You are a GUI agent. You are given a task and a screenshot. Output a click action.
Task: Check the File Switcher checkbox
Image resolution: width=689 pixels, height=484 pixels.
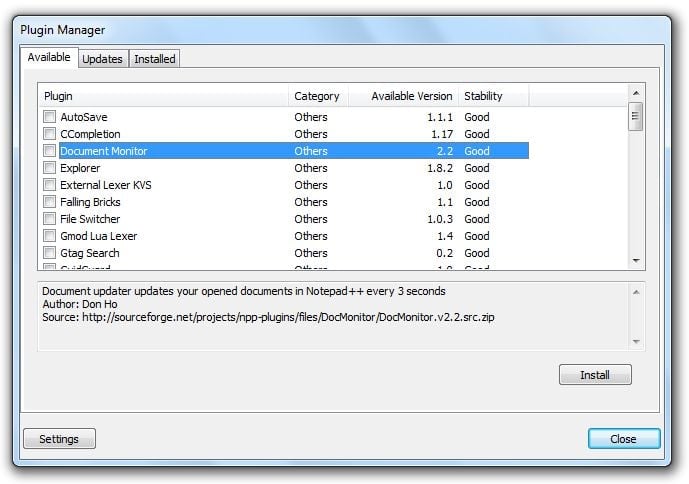[x=50, y=218]
